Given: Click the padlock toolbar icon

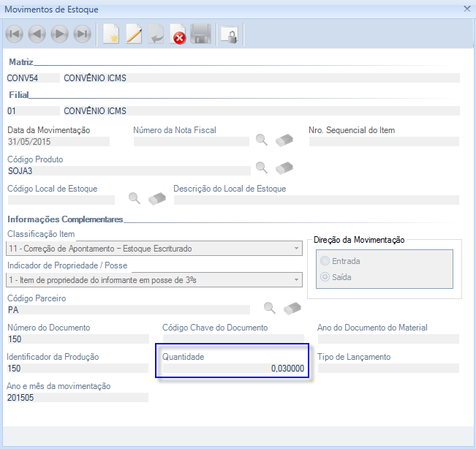Looking at the screenshot, I should pyautogui.click(x=230, y=34).
